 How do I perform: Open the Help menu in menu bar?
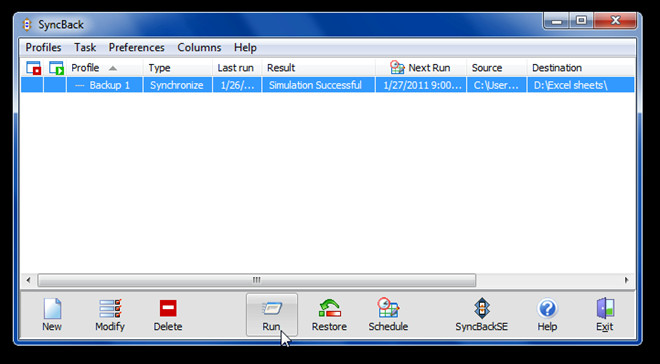coord(245,48)
